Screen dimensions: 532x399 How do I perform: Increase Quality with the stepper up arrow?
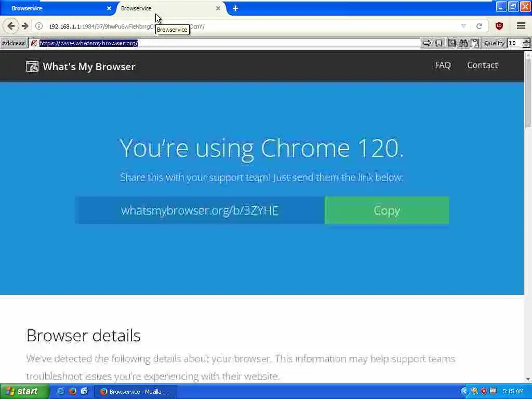(x=526, y=41)
